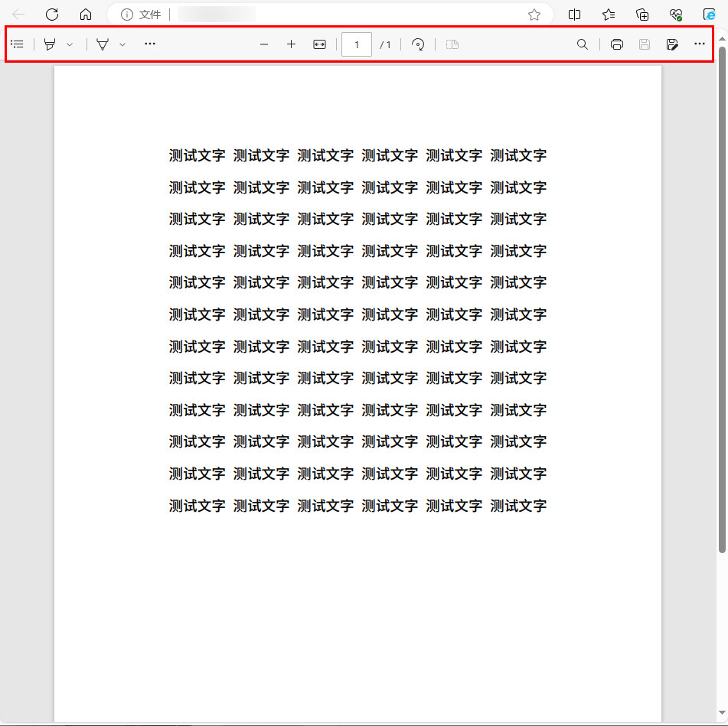The width and height of the screenshot is (728, 726).
Task: Click the page view layout icon
Action: [x=452, y=44]
